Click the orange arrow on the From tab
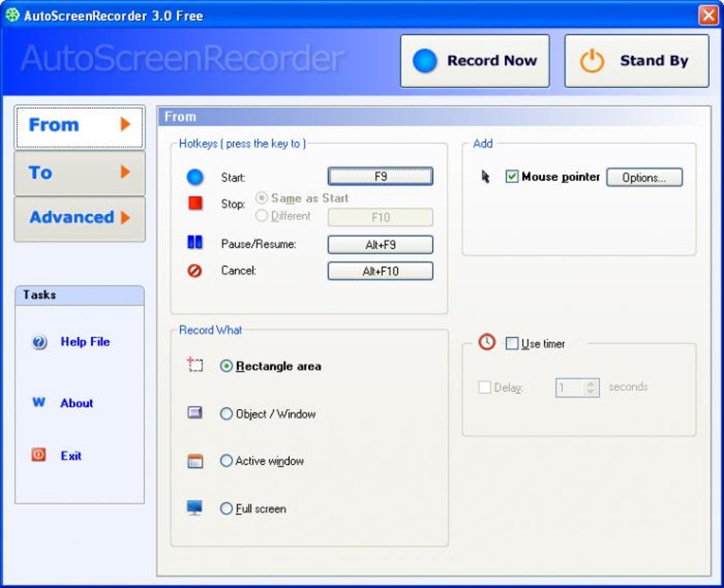Image resolution: width=724 pixels, height=588 pixels. pyautogui.click(x=125, y=123)
